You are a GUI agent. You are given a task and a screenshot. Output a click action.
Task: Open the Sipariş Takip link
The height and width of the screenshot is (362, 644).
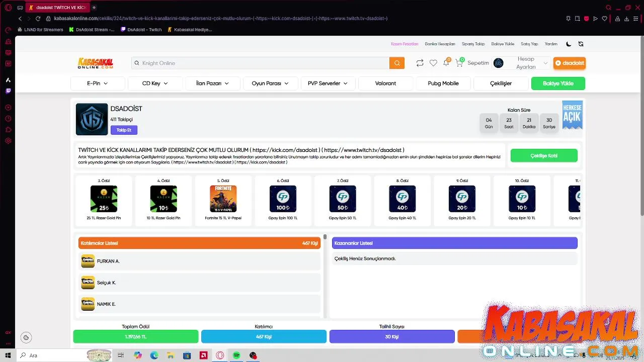[x=473, y=44]
